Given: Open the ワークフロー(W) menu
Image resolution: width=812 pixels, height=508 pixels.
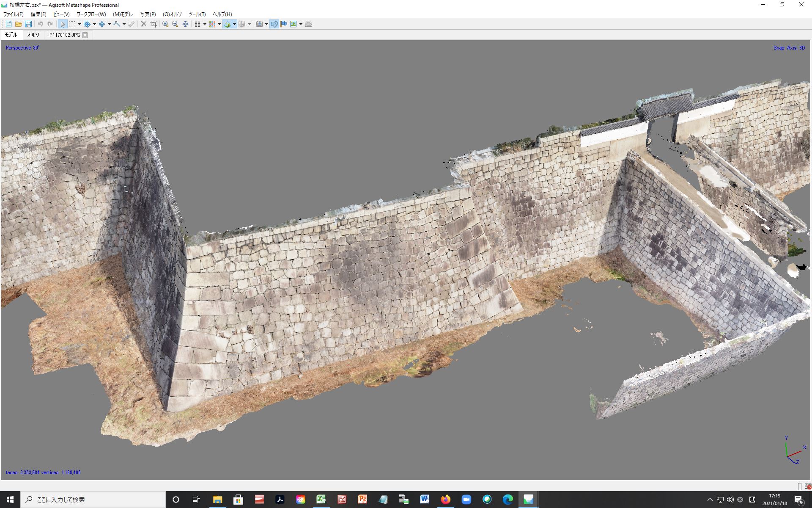Looking at the screenshot, I should (x=91, y=14).
